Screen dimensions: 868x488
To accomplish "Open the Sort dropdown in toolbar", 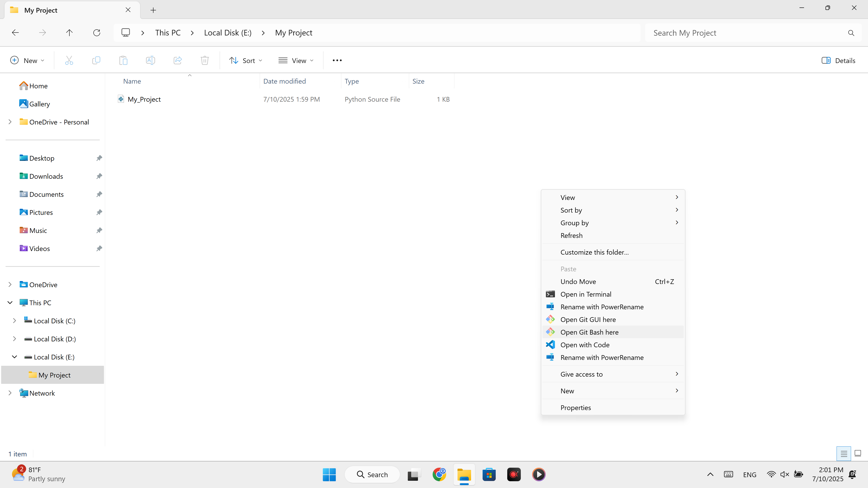I will point(246,61).
